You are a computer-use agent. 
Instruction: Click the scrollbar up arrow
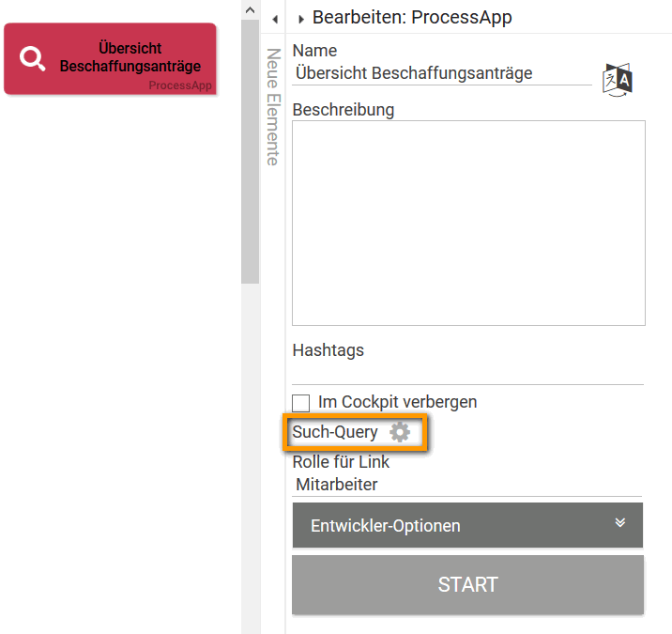(x=250, y=9)
